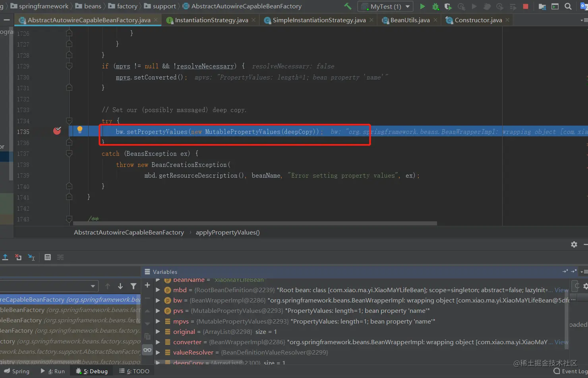The width and height of the screenshot is (588, 378).
Task: Click the green bug Debug icon in toolbar
Action: tap(435, 6)
